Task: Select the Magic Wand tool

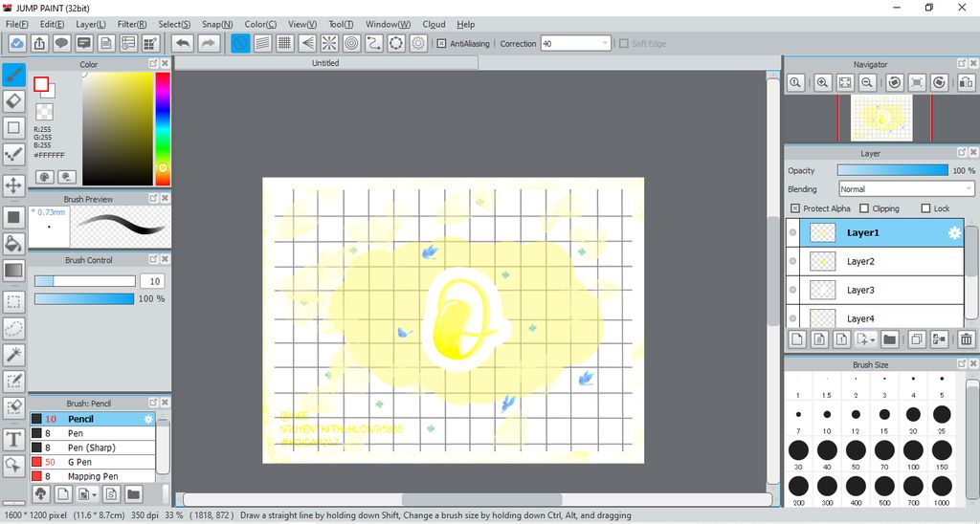Action: point(13,355)
